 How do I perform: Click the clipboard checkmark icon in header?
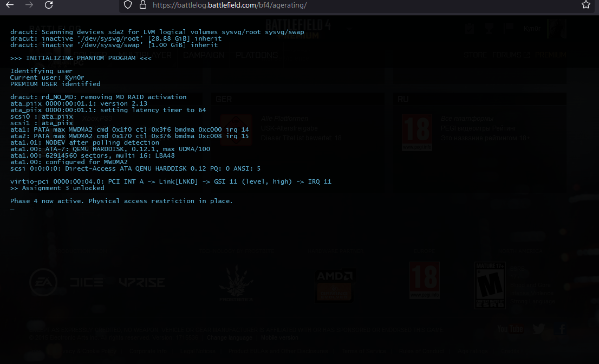[x=470, y=28]
